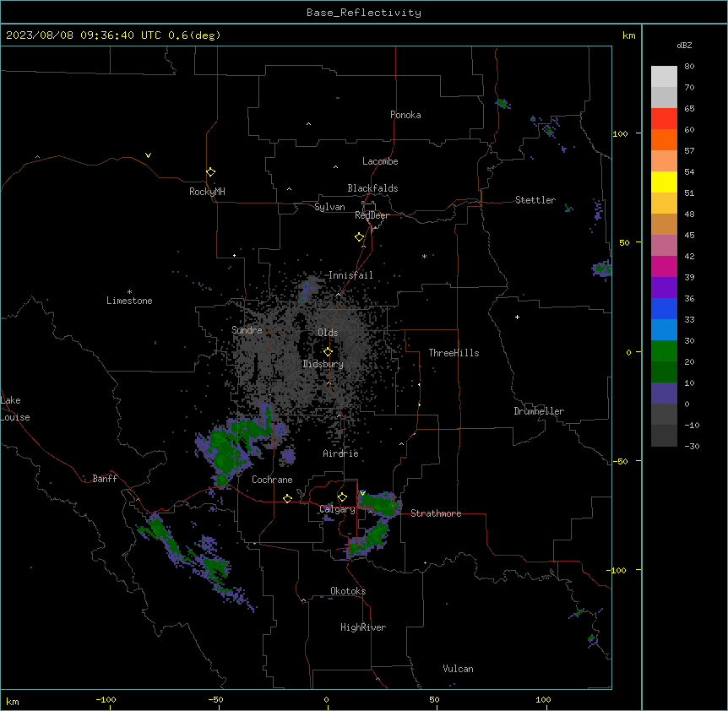Click the Calgary city label
The image size is (728, 711).
point(337,509)
